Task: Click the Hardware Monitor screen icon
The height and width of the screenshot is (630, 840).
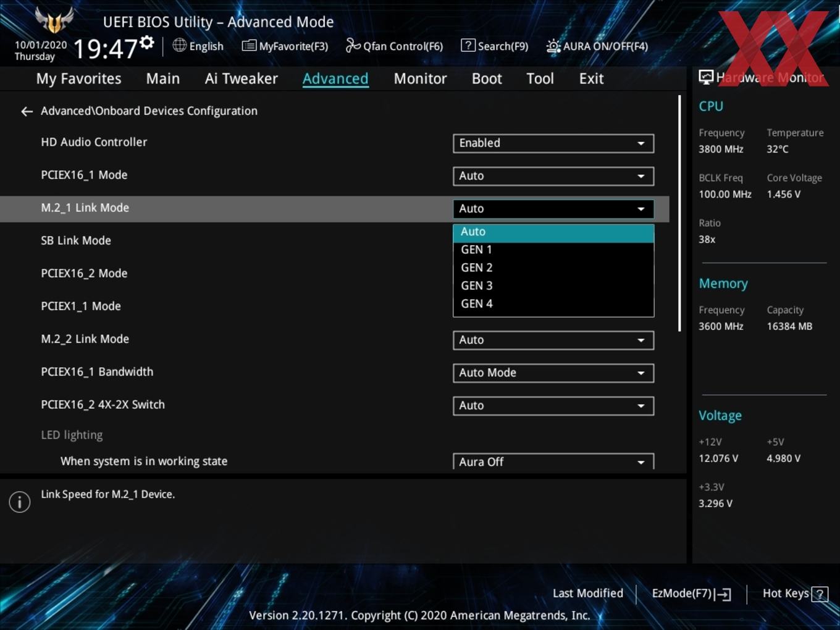Action: [x=706, y=77]
